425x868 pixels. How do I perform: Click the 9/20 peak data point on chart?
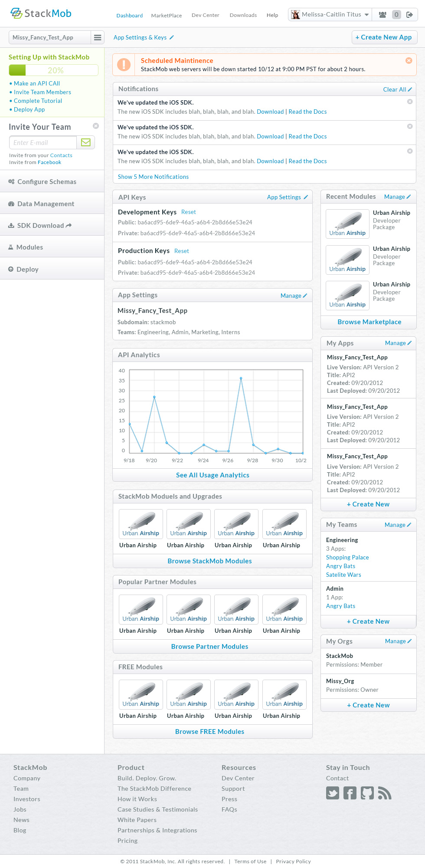click(x=154, y=397)
